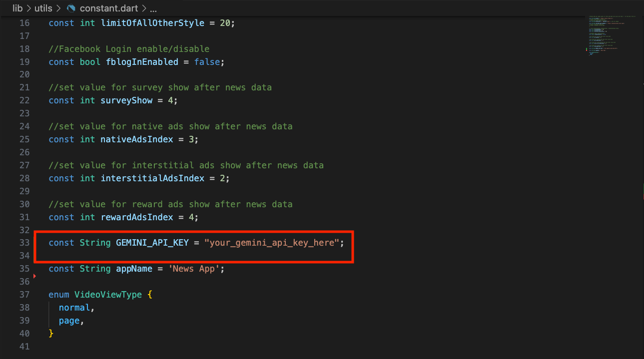The width and height of the screenshot is (644, 359).
Task: Click the reward ads comment on line 30
Action: tap(171, 204)
